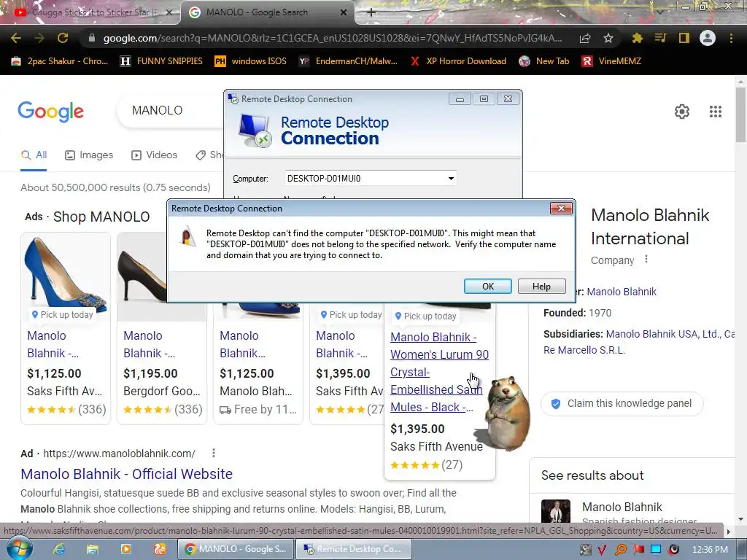747x560 pixels.
Task: Close the Remote Desktop error dialog
Action: coord(561,208)
